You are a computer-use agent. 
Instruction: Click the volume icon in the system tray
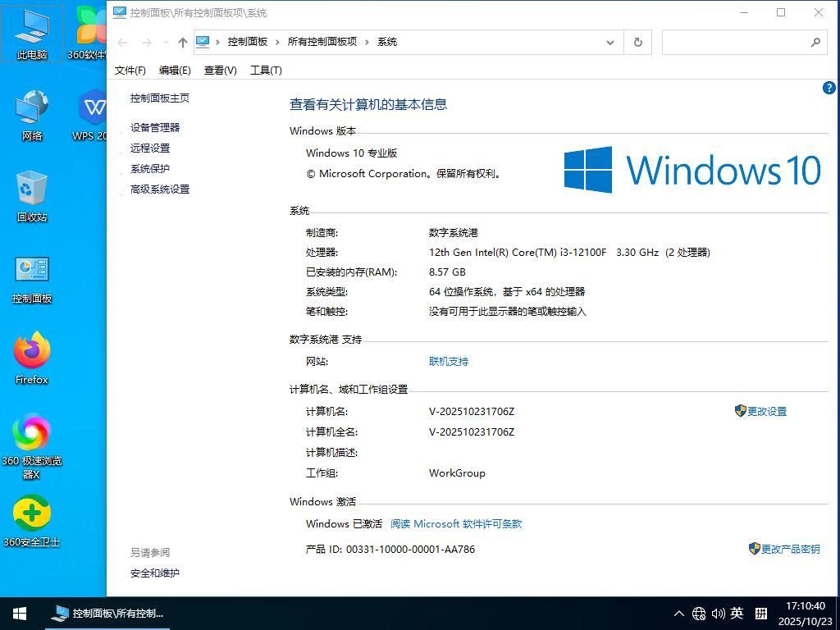(x=718, y=613)
